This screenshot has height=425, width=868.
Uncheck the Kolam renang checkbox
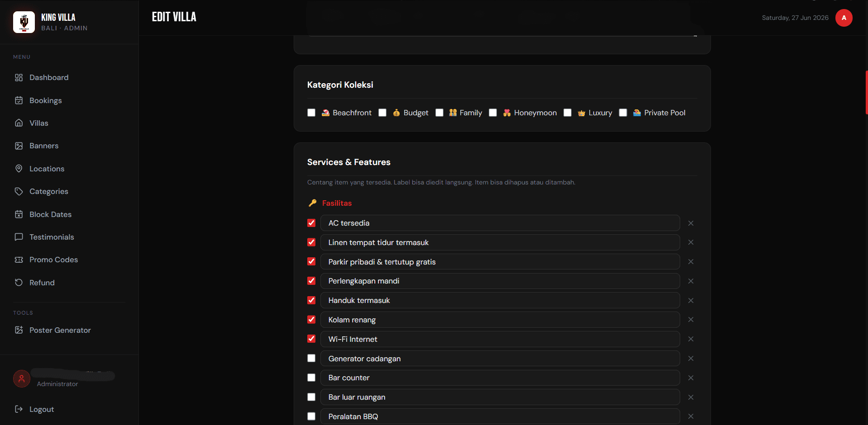point(311,320)
